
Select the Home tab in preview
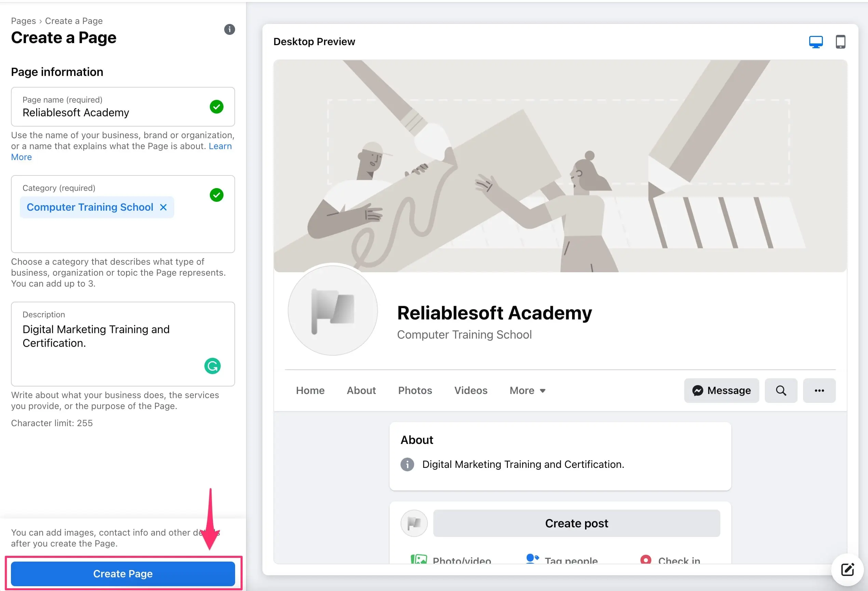[x=310, y=390]
